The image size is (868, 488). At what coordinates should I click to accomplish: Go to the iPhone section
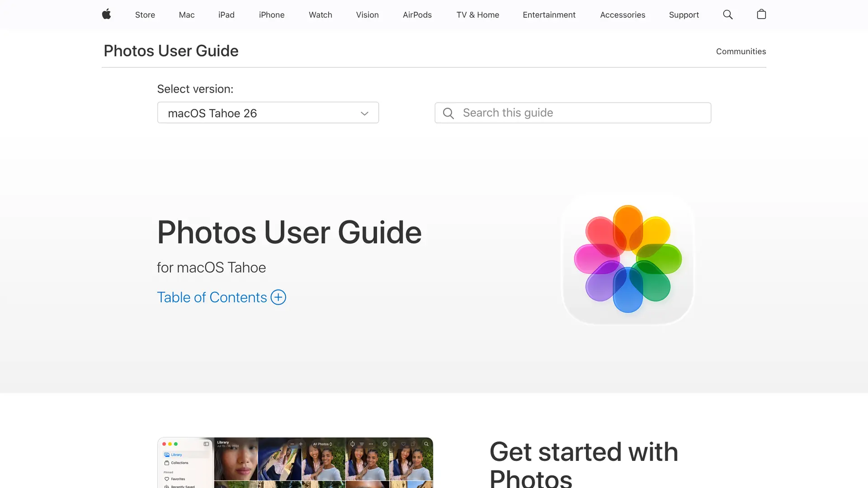(272, 15)
